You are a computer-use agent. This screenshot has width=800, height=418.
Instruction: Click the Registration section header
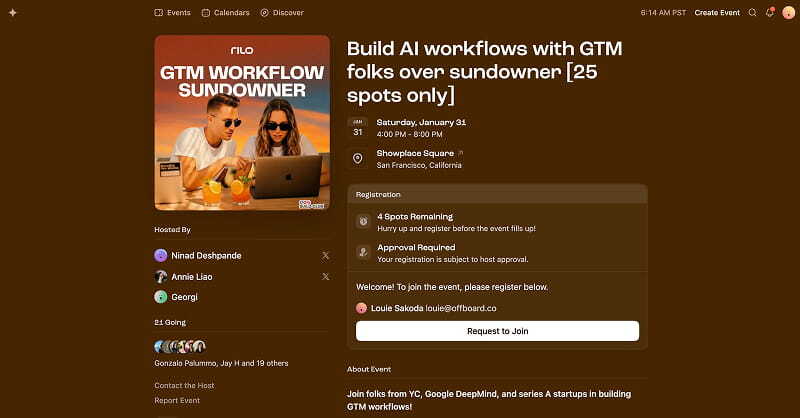pos(497,194)
